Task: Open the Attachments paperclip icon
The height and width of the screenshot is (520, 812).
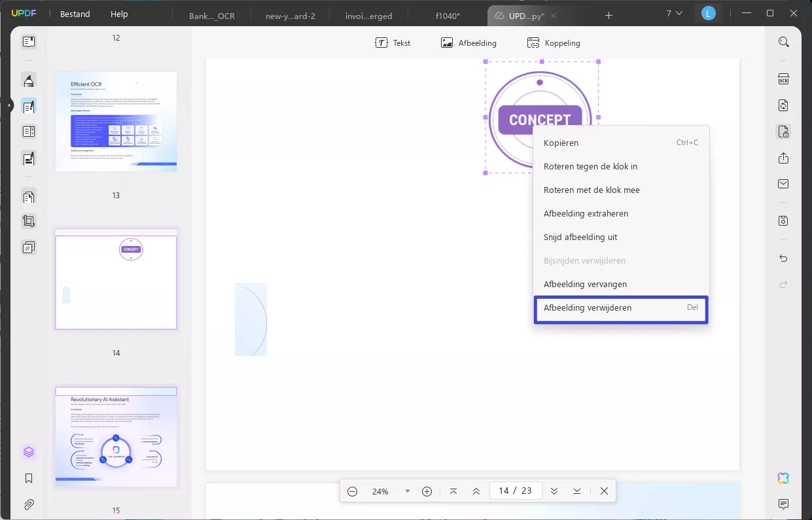Action: (x=29, y=504)
